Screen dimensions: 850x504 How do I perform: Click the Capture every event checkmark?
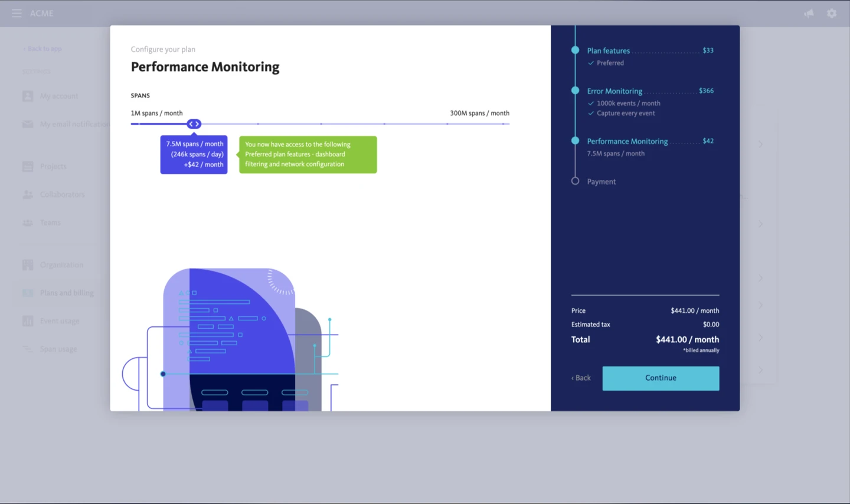pyautogui.click(x=591, y=113)
